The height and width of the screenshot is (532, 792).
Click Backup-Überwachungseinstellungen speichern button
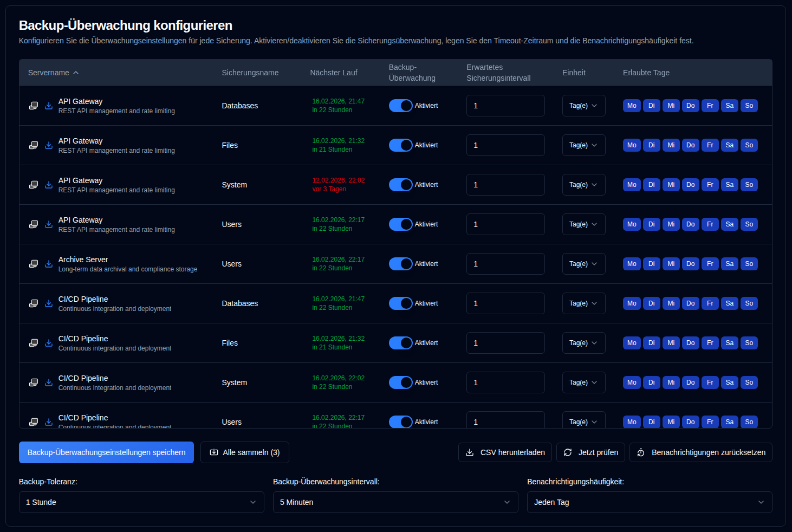(x=106, y=452)
